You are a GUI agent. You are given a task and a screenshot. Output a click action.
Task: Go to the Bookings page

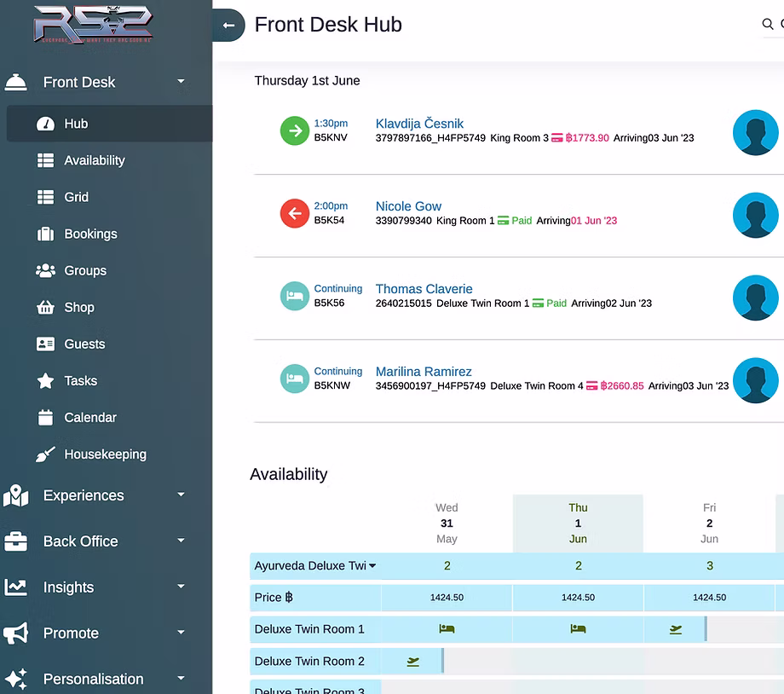(90, 234)
